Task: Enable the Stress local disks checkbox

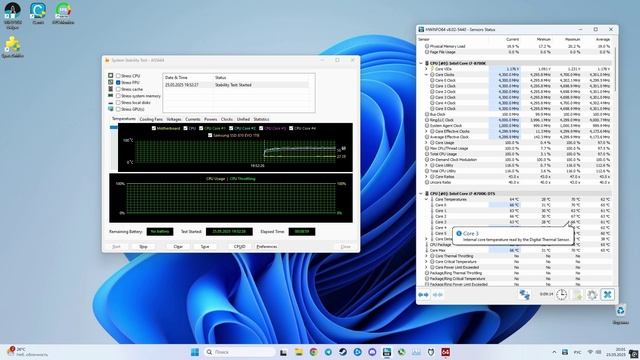Action: click(118, 102)
